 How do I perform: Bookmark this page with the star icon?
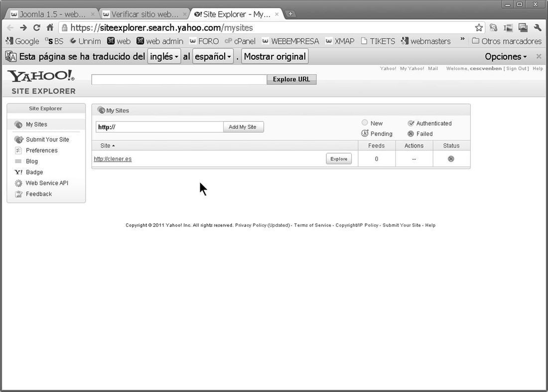pos(479,27)
